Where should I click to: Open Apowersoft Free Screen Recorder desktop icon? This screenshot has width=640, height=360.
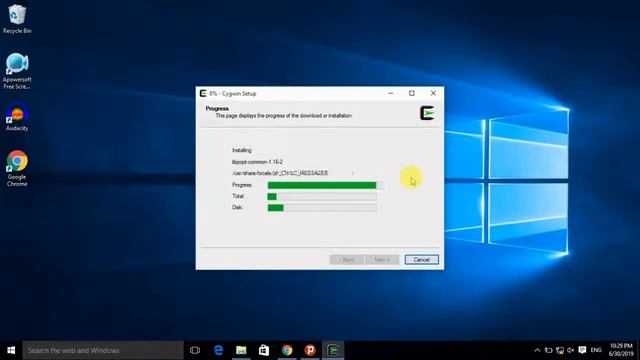tap(17, 71)
